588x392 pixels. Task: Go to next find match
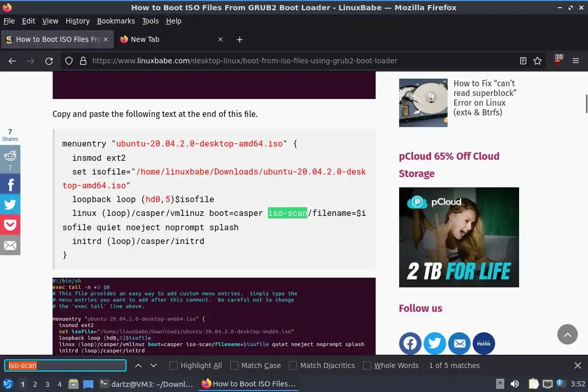coord(153,365)
